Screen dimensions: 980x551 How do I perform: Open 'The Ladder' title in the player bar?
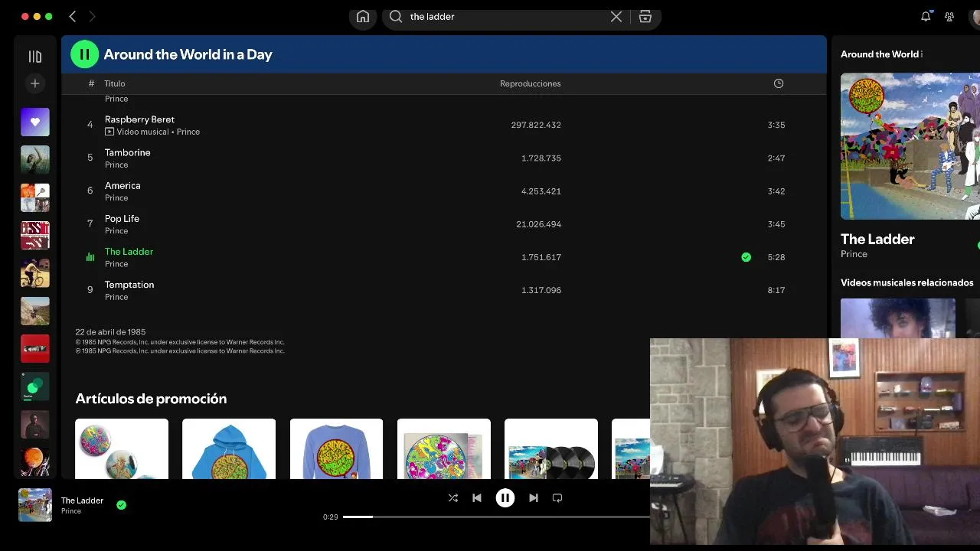pos(82,500)
